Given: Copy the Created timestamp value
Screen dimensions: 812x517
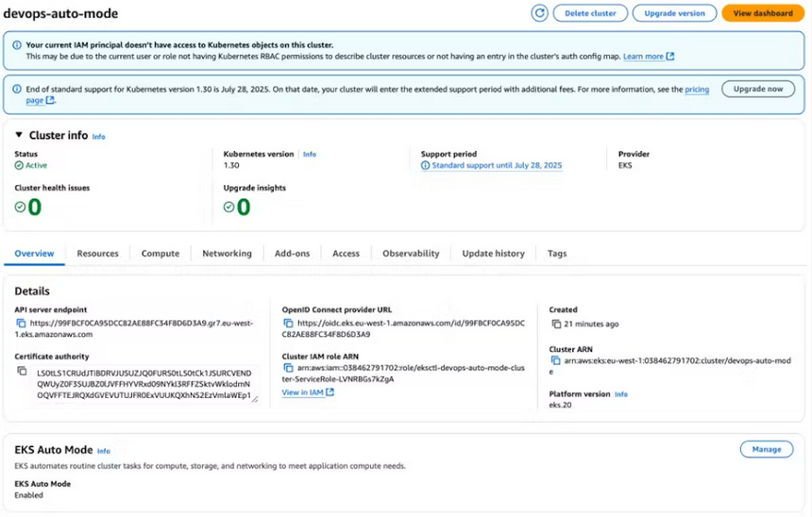Looking at the screenshot, I should (x=556, y=324).
